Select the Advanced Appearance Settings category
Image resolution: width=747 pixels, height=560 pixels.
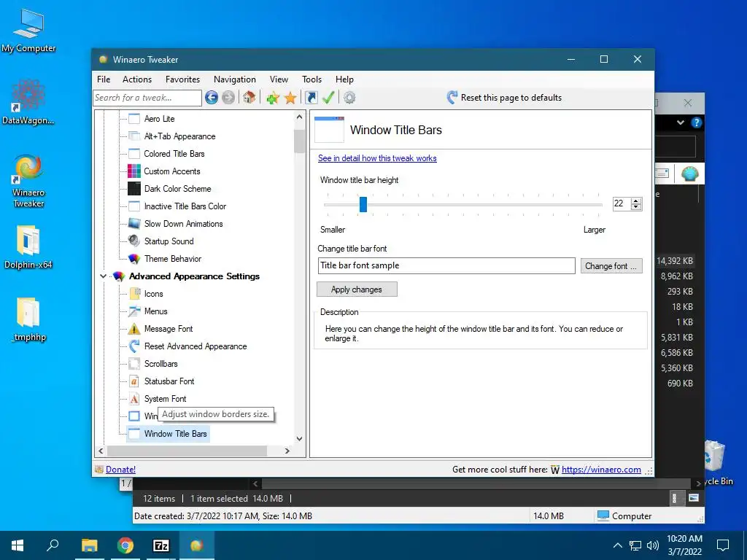194,276
